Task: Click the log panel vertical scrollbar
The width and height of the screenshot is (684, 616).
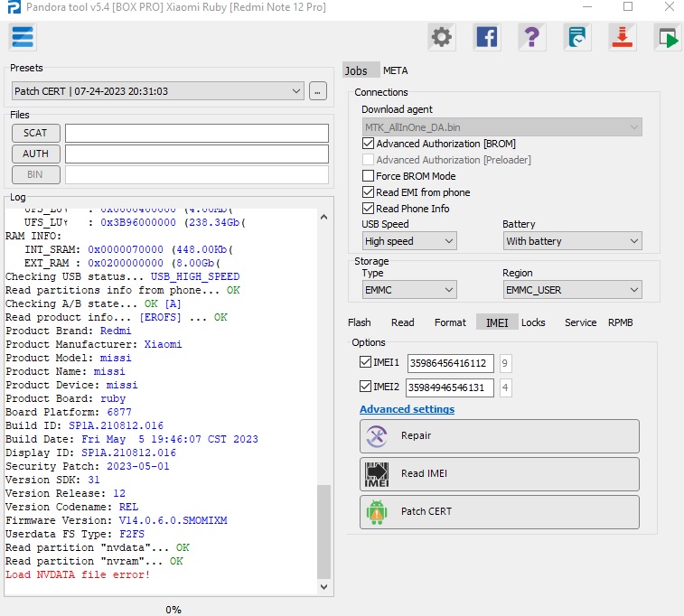Action: point(324,533)
